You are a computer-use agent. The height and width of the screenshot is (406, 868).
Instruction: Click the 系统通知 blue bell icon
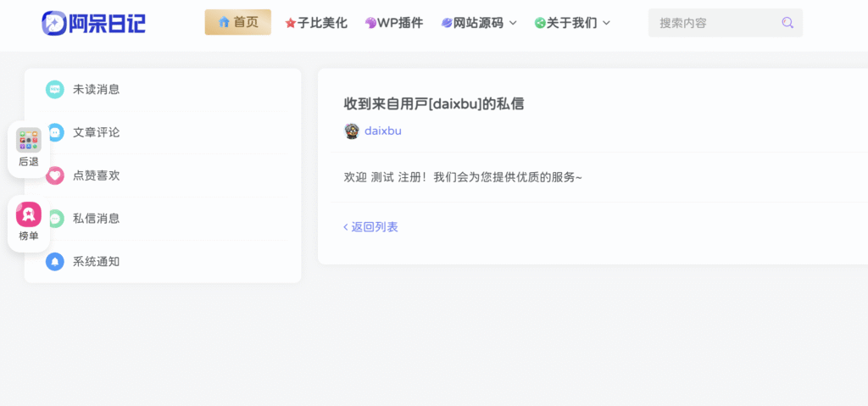pyautogui.click(x=55, y=261)
